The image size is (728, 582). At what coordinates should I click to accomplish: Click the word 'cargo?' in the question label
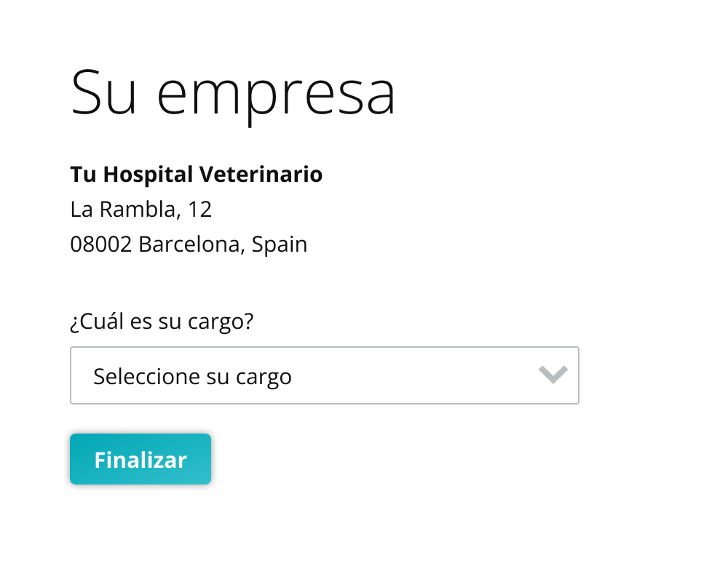point(221,322)
